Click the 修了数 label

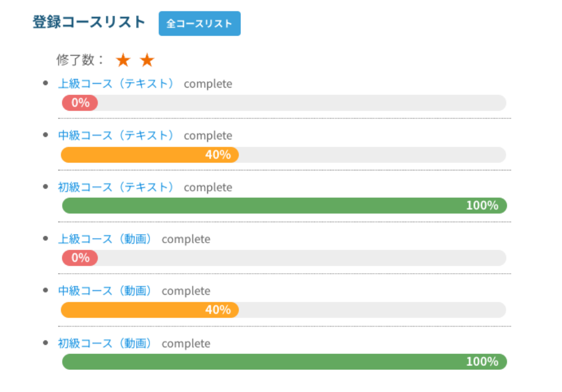pos(81,60)
